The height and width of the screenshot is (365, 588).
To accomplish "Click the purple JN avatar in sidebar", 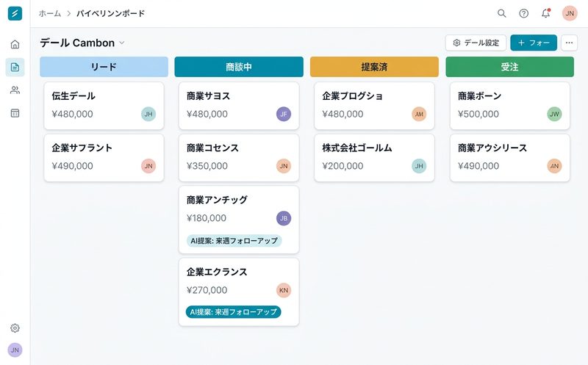I will (15, 350).
